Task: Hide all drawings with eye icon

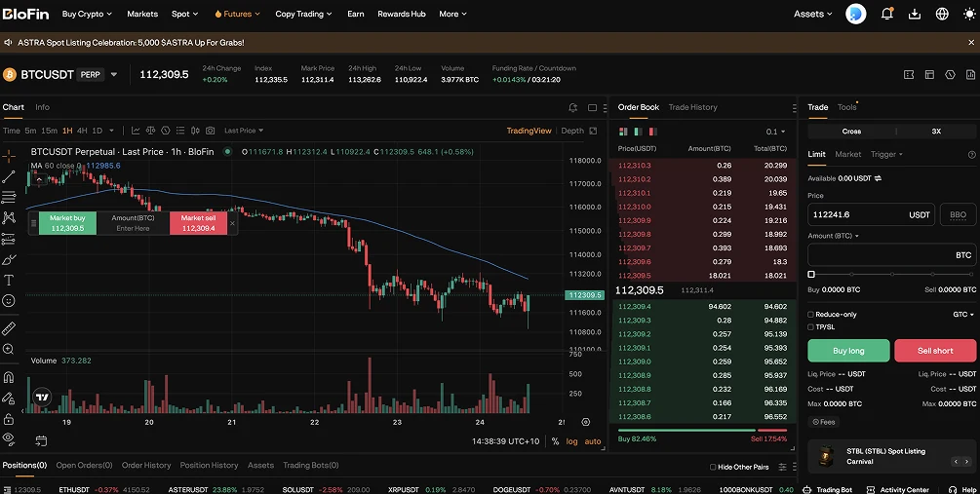Action: coord(9,438)
